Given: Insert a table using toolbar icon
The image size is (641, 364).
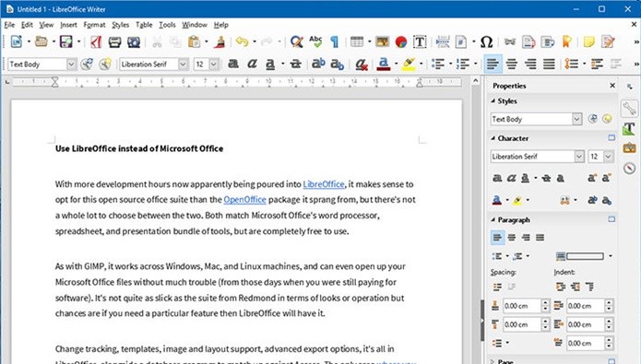Looking at the screenshot, I should (x=357, y=41).
